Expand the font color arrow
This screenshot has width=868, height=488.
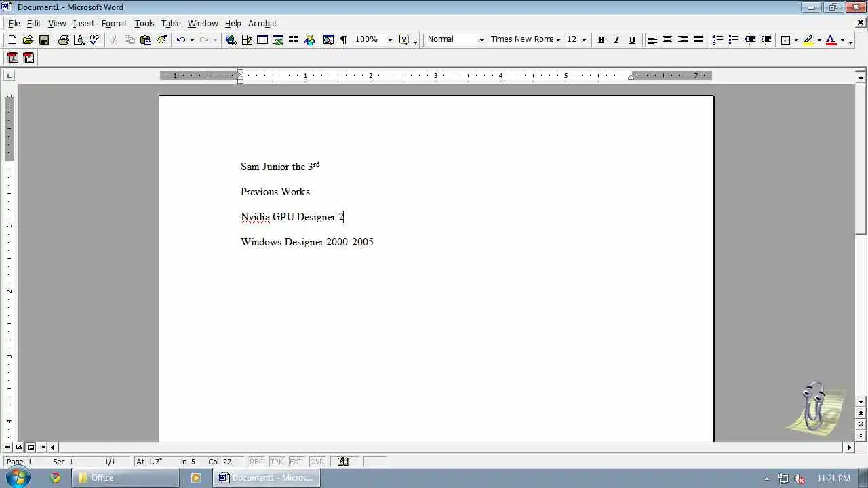tap(842, 40)
